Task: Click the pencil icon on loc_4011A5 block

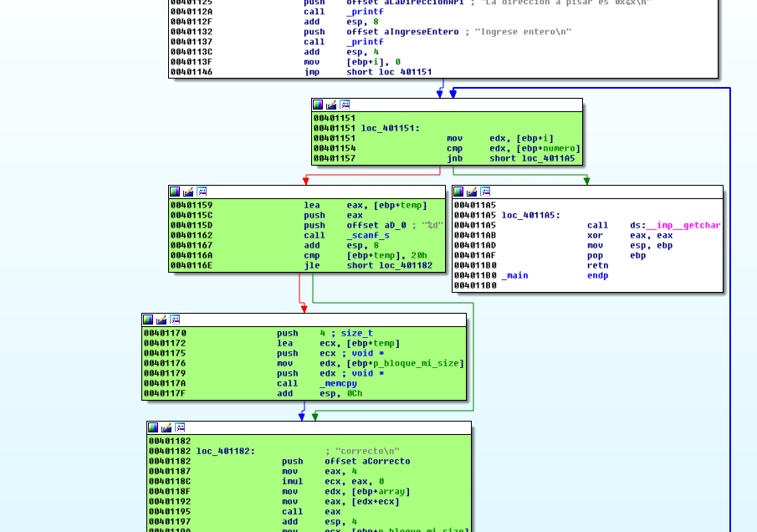Action: pos(472,192)
